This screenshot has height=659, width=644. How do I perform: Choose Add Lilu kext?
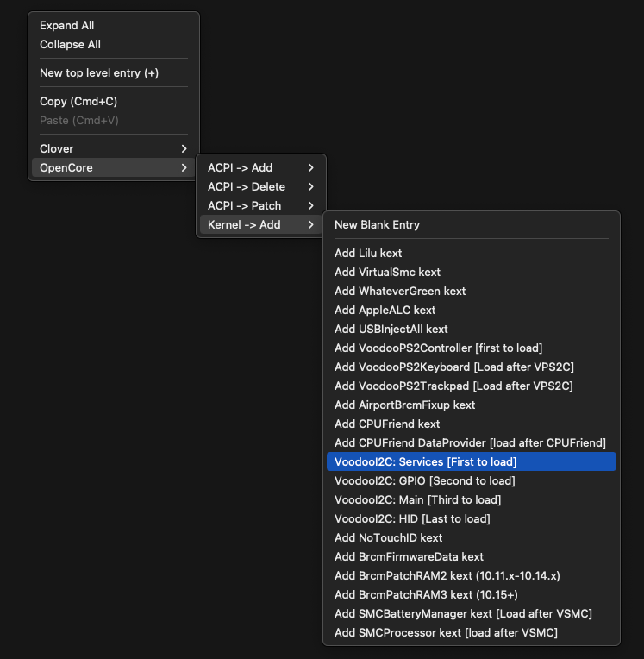[x=368, y=254]
